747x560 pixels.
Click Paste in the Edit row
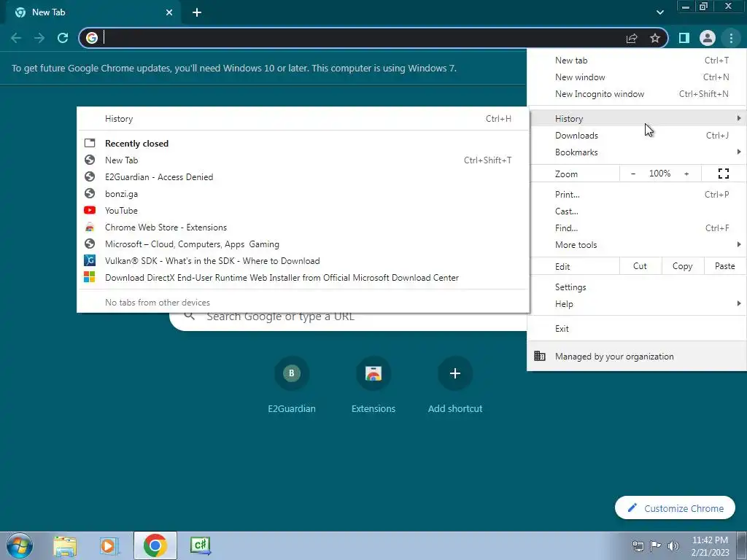tap(724, 266)
